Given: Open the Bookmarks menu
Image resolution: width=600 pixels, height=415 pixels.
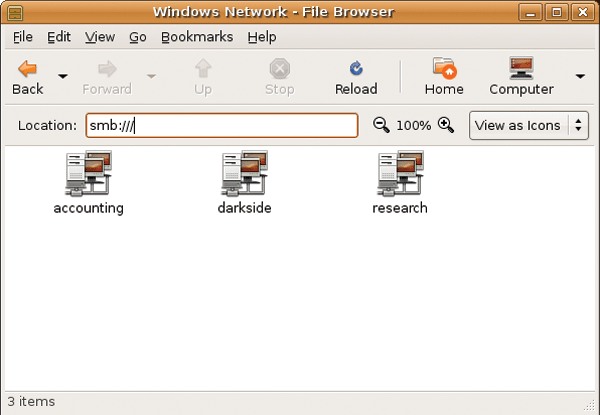Looking at the screenshot, I should click(197, 37).
